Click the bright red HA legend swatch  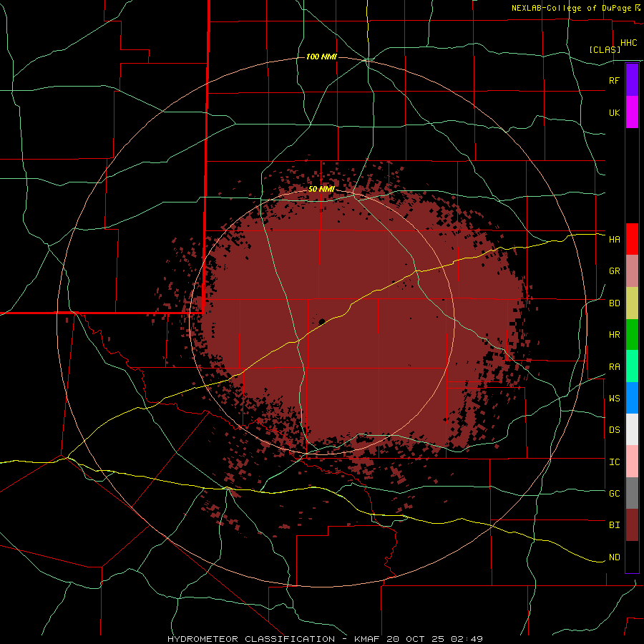pyautogui.click(x=632, y=239)
